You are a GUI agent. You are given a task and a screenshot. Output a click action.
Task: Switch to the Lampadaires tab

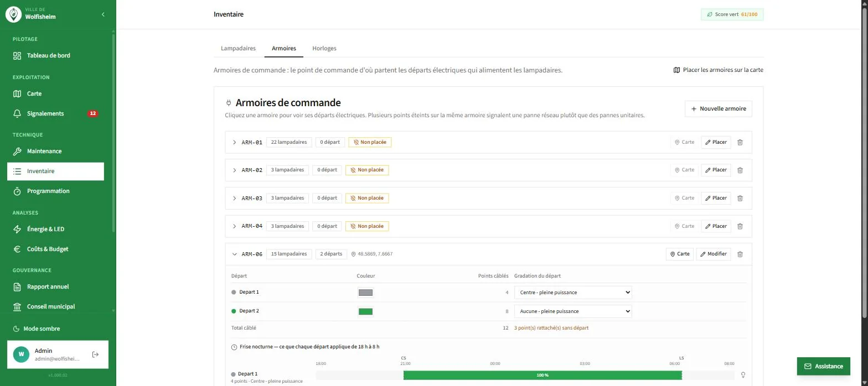click(238, 48)
